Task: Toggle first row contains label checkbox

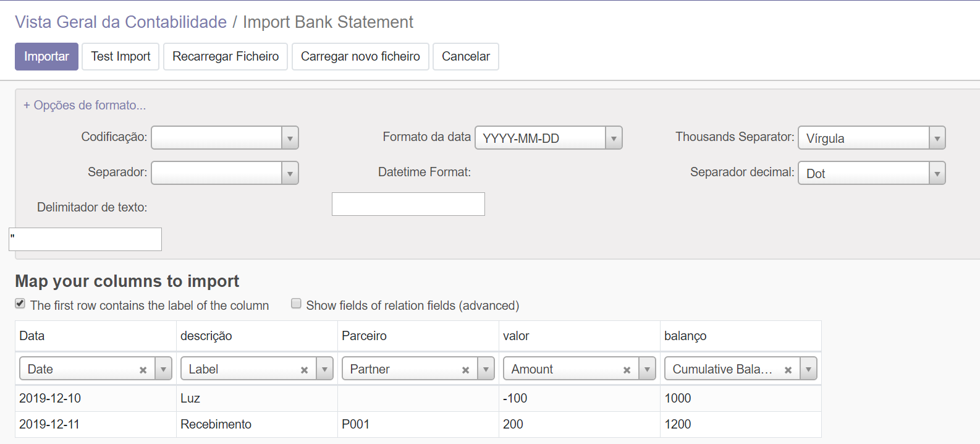Action: 20,304
